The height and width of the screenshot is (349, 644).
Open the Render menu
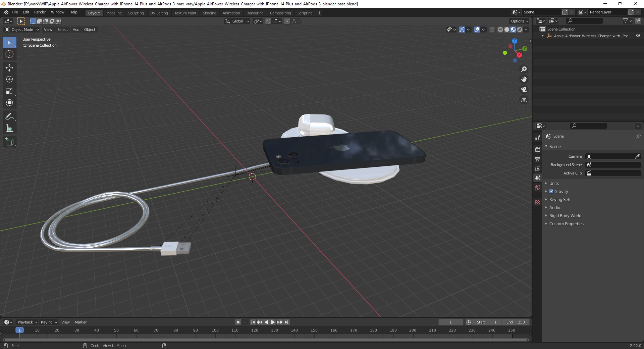coord(40,12)
